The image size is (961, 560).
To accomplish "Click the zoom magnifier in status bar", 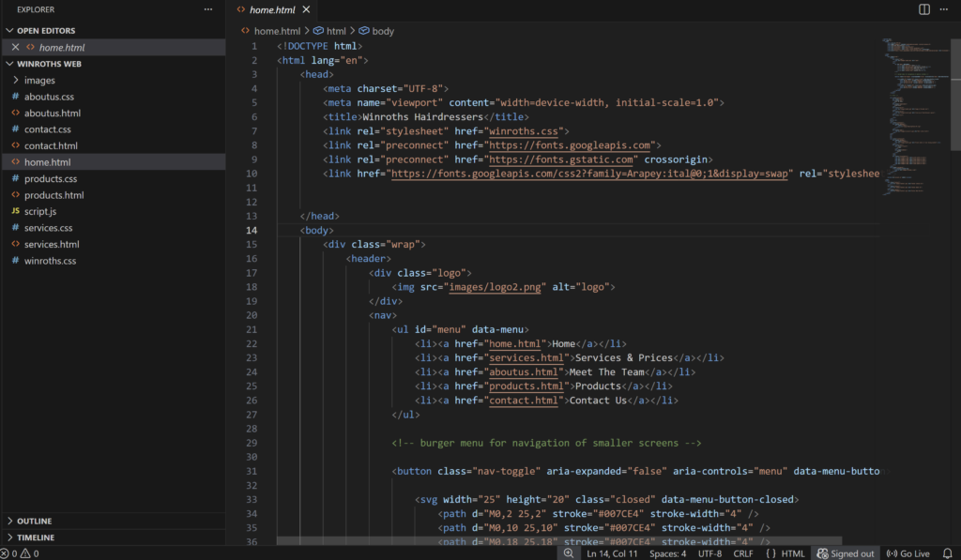I will point(569,553).
